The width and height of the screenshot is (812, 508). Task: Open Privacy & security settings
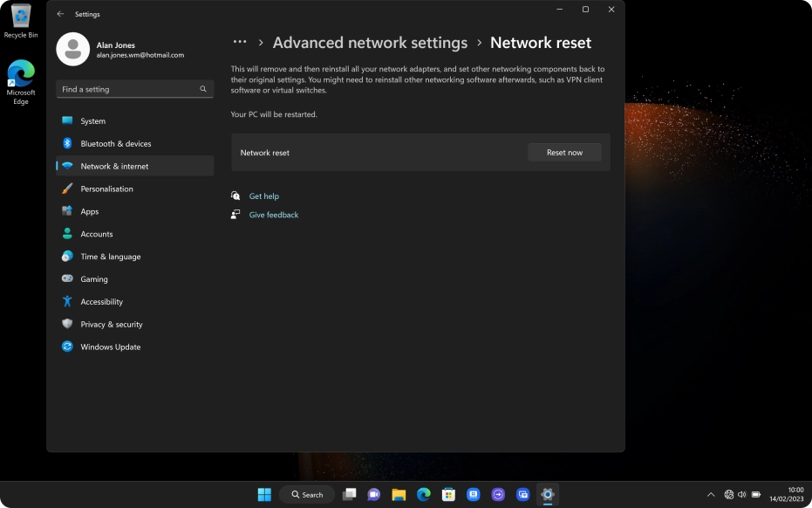point(111,325)
